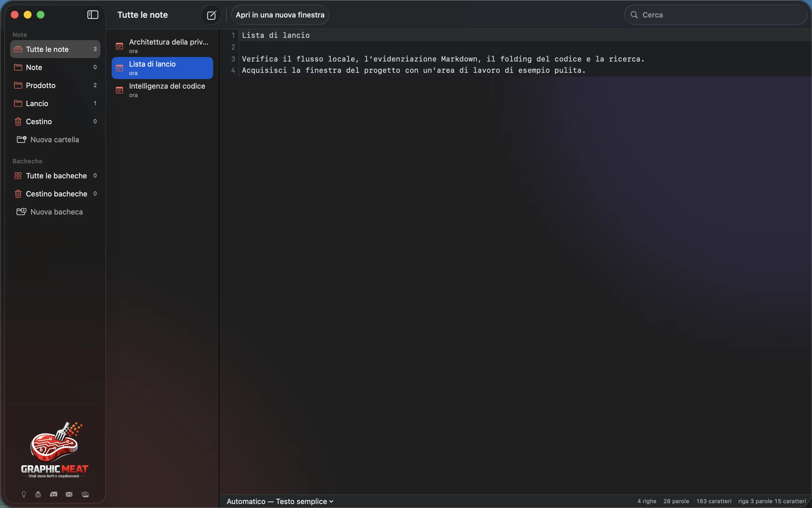Viewport: 812px width, 508px height.
Task: Create a new note with compose icon
Action: tap(211, 15)
